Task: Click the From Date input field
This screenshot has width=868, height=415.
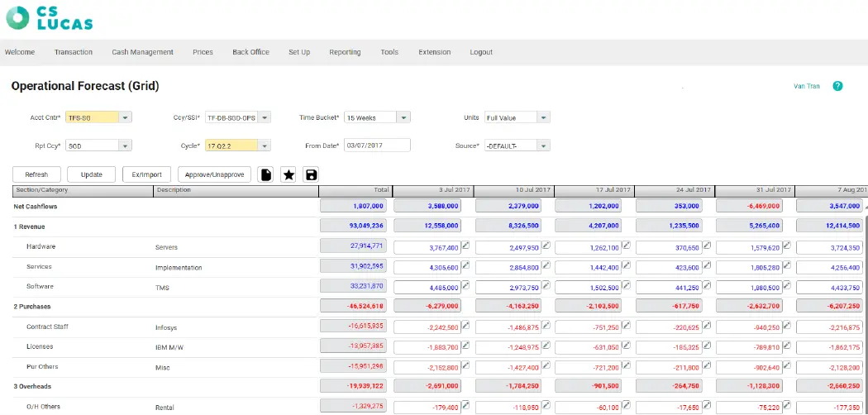Action: (x=377, y=145)
